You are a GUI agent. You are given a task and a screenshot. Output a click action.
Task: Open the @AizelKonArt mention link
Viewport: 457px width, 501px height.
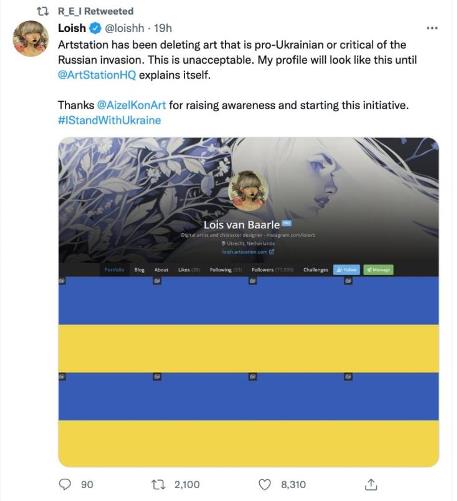(x=131, y=105)
